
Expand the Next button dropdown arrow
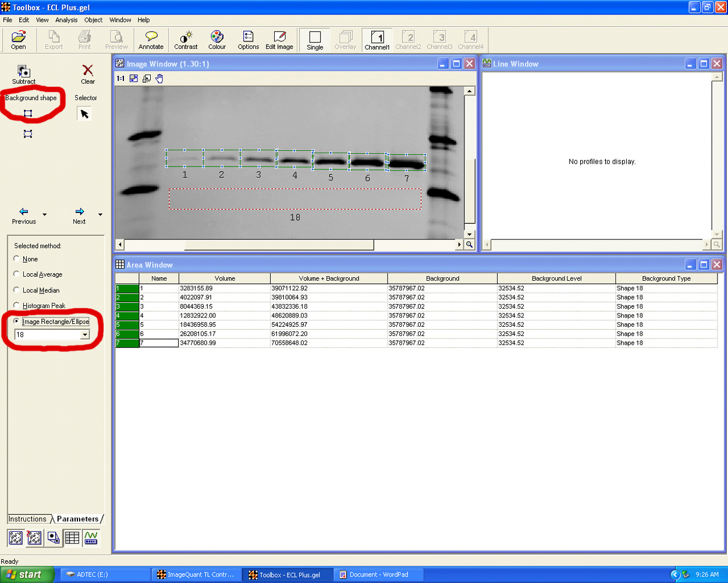pyautogui.click(x=100, y=215)
